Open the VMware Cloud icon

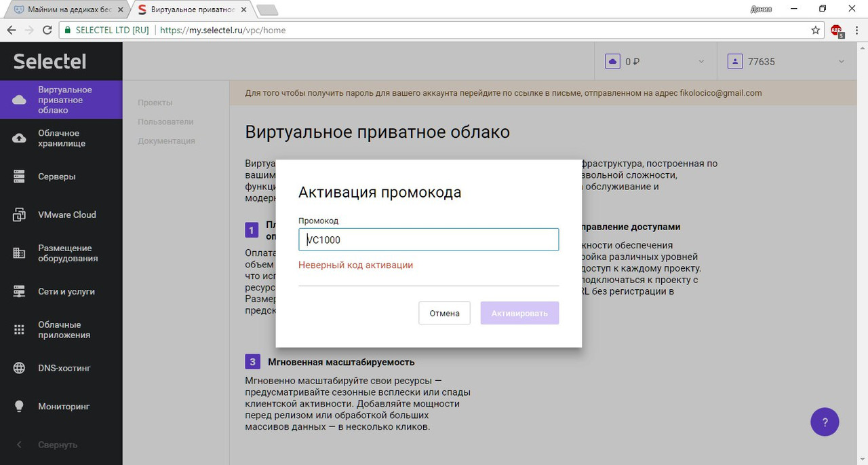(x=19, y=215)
